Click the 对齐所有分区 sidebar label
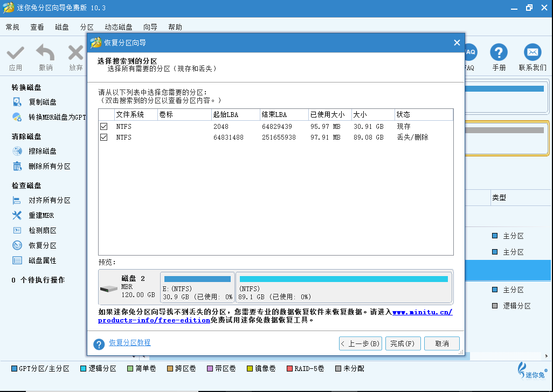Image resolution: width=553 pixels, height=392 pixels. 50,201
